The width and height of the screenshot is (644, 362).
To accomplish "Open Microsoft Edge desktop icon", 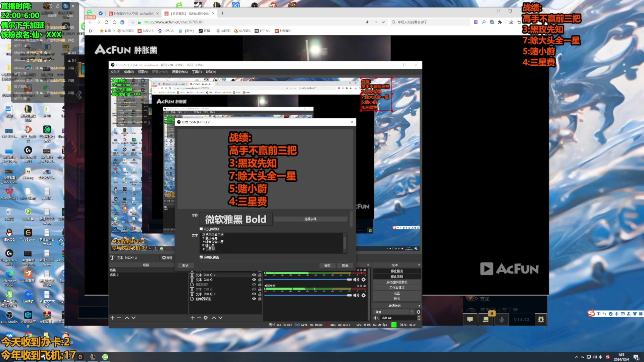I will tap(9, 278).
